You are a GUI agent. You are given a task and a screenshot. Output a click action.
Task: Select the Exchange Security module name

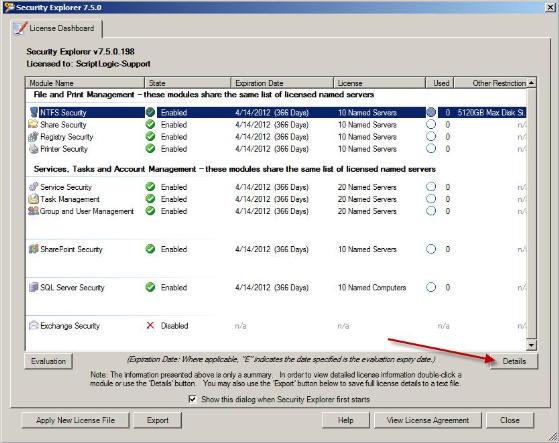70,325
